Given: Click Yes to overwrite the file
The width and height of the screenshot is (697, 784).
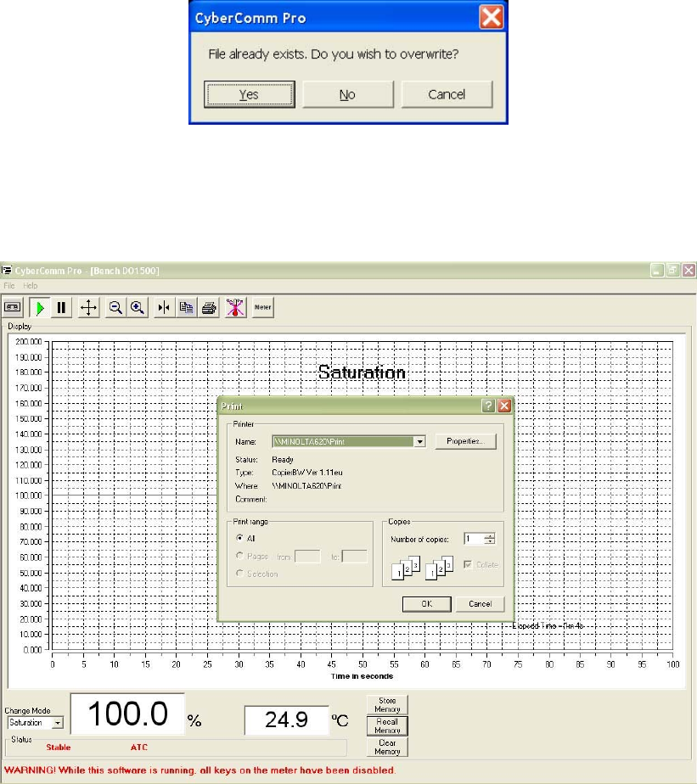Looking at the screenshot, I should coord(250,94).
